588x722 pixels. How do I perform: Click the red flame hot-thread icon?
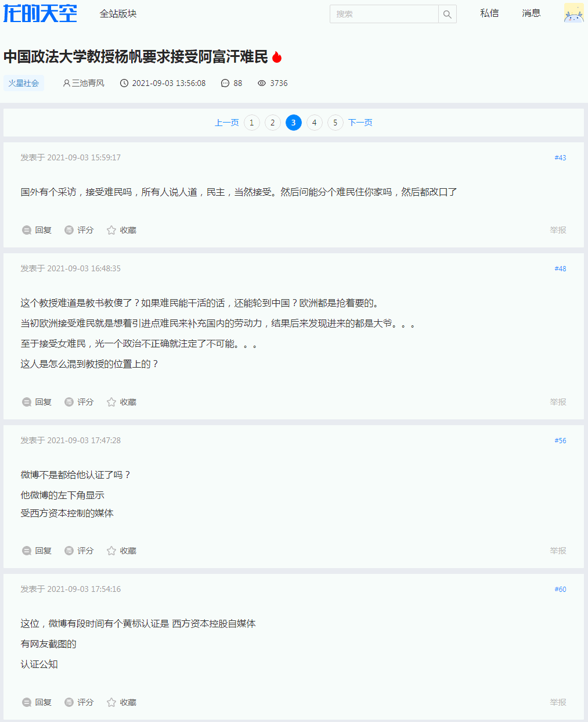pyautogui.click(x=277, y=57)
